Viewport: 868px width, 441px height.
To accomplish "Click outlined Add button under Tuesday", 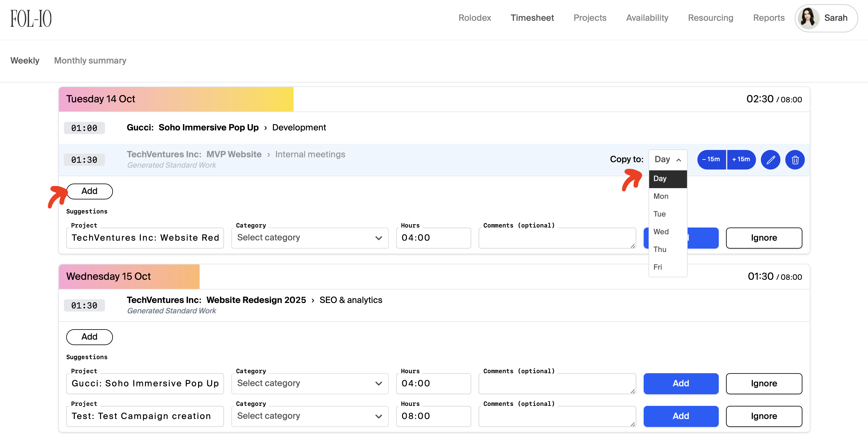I will 89,191.
